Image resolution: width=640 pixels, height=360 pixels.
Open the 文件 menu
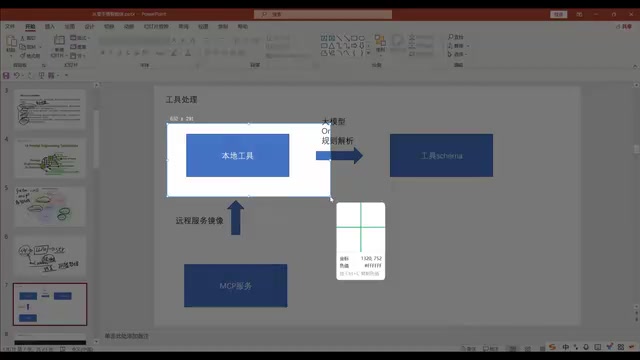(10, 27)
